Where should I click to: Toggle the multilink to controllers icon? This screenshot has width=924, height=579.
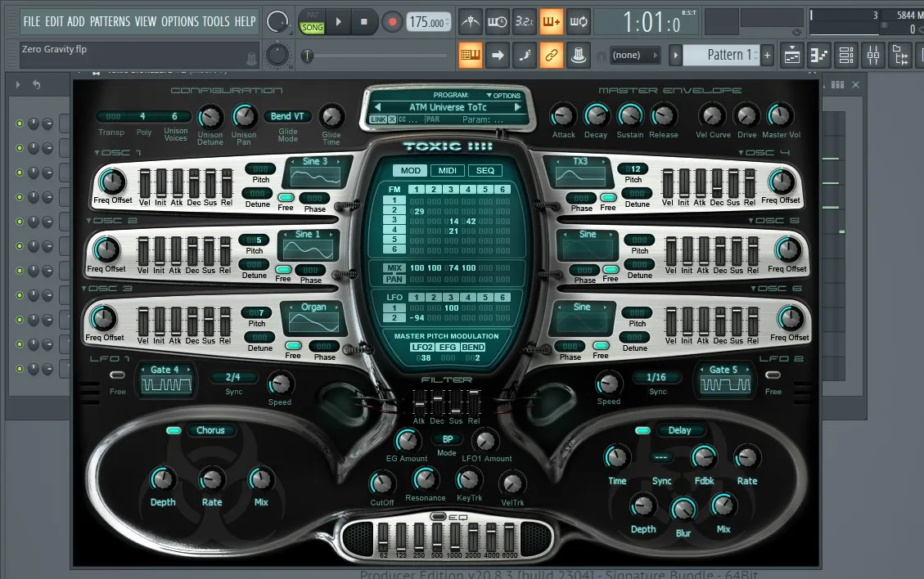552,56
